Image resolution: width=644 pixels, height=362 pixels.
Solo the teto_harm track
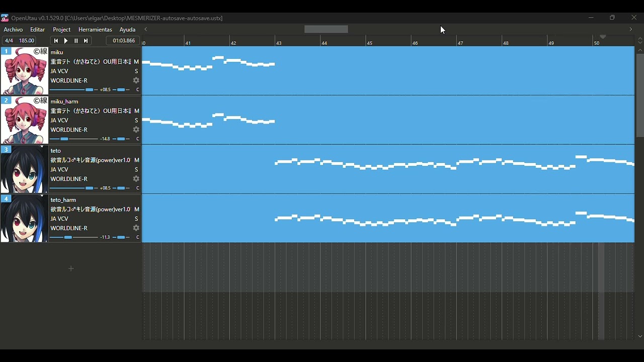[136, 219]
